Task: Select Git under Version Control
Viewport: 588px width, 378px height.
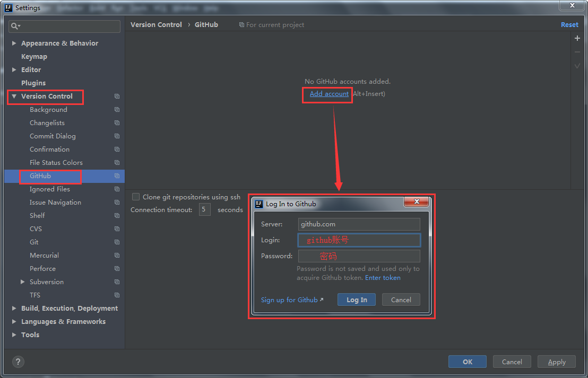Action: pyautogui.click(x=34, y=242)
